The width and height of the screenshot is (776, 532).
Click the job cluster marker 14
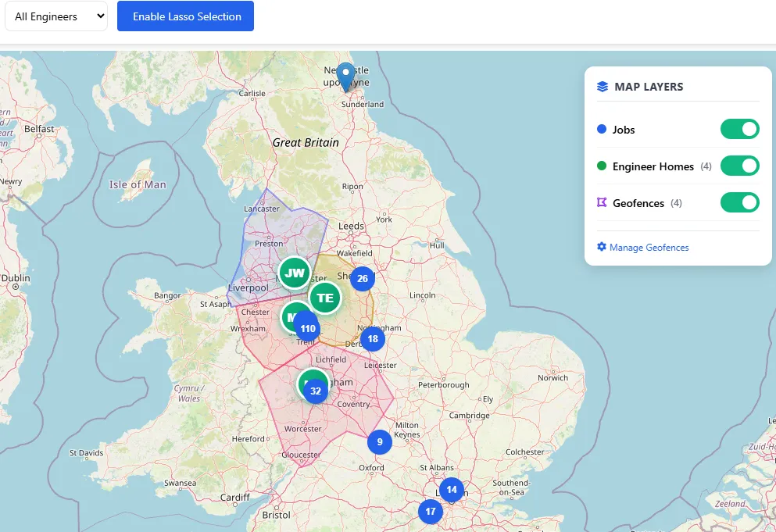pos(452,490)
